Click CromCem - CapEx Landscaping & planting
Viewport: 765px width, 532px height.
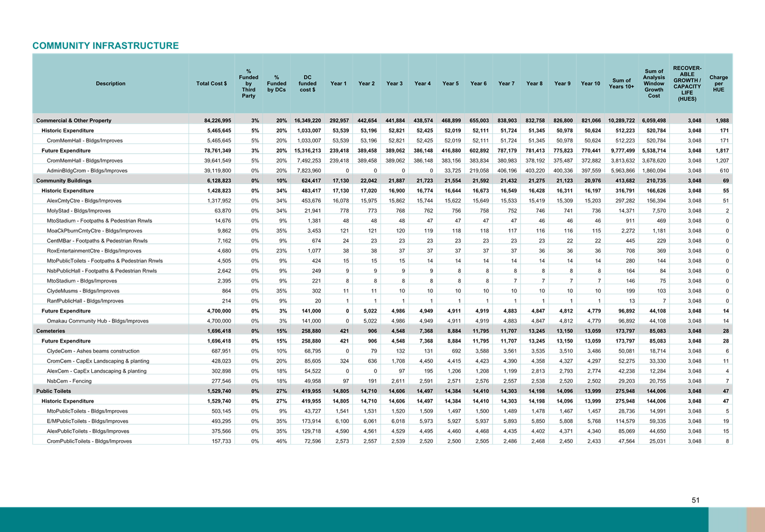click(98, 361)
